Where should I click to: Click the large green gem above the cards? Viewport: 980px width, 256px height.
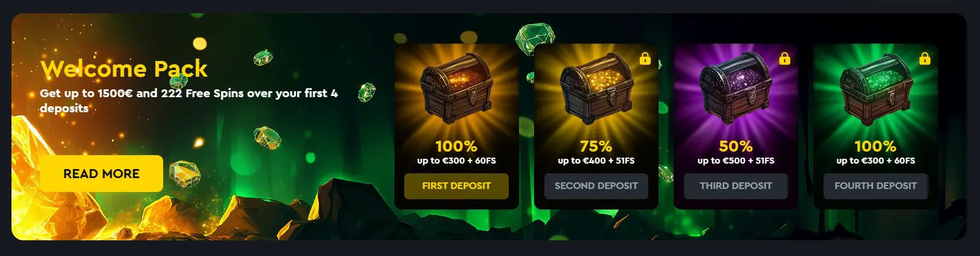(534, 38)
